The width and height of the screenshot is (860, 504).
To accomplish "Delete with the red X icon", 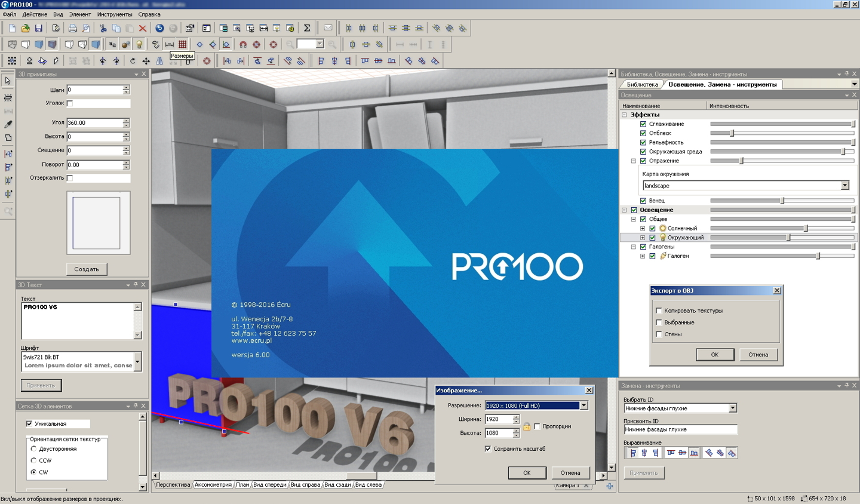I will click(x=142, y=28).
